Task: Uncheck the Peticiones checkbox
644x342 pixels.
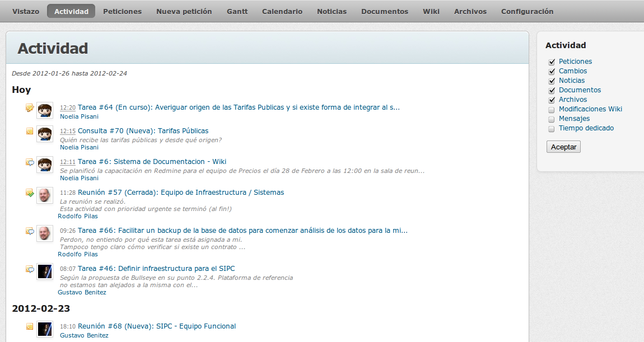Action: (552, 62)
